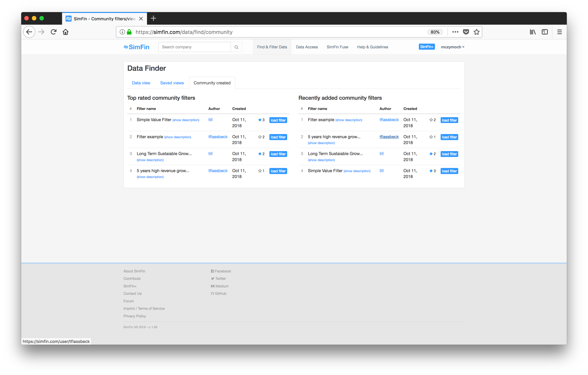The width and height of the screenshot is (588, 375).
Task: Open the Firefox hamburger menu
Action: coord(559,32)
